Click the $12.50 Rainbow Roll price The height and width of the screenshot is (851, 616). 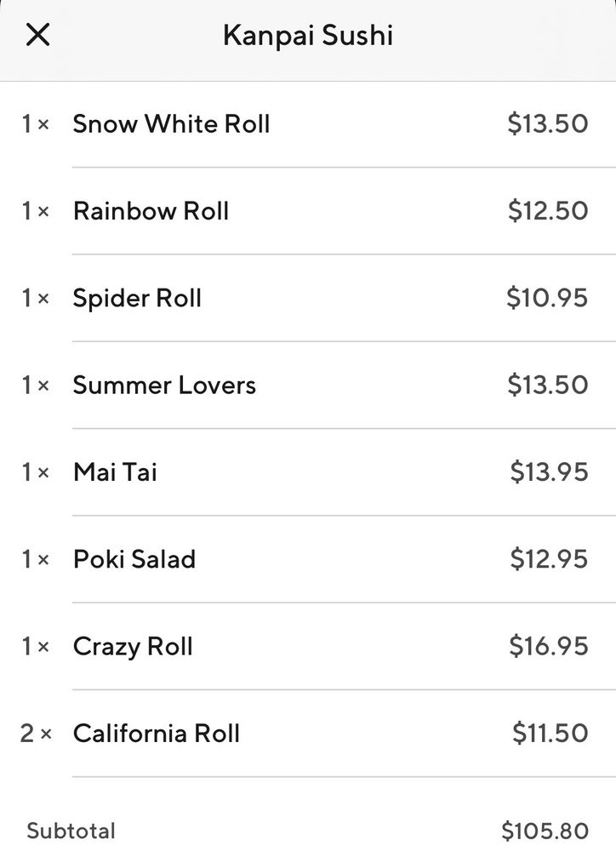point(548,211)
